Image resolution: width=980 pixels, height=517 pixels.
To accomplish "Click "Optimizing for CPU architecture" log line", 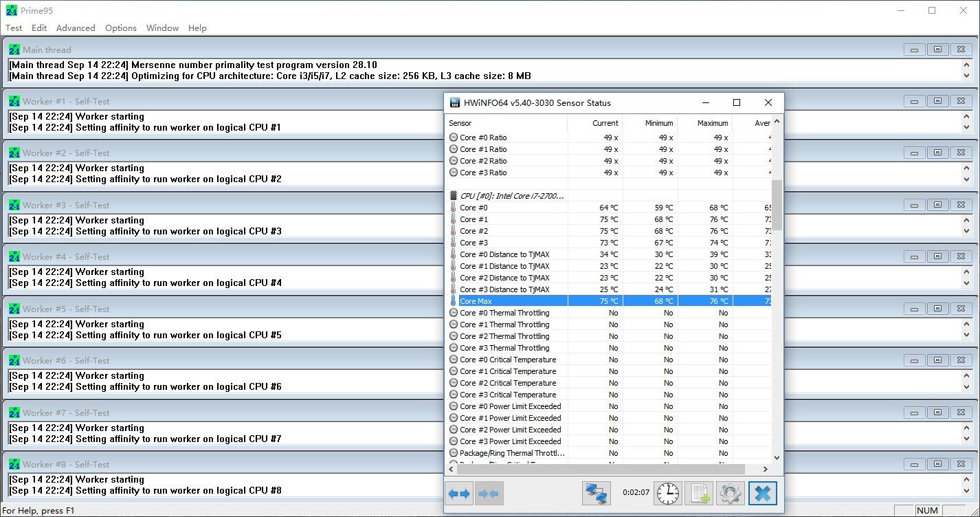I will click(269, 76).
